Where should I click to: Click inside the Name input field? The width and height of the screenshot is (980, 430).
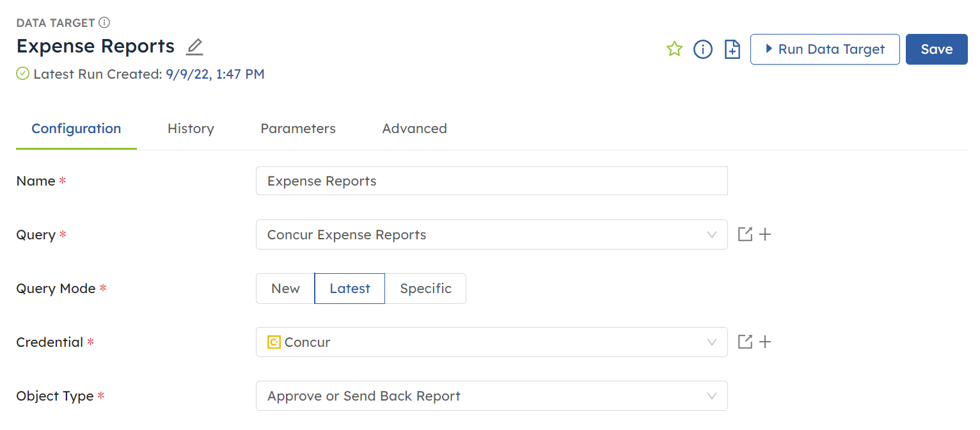(x=491, y=180)
